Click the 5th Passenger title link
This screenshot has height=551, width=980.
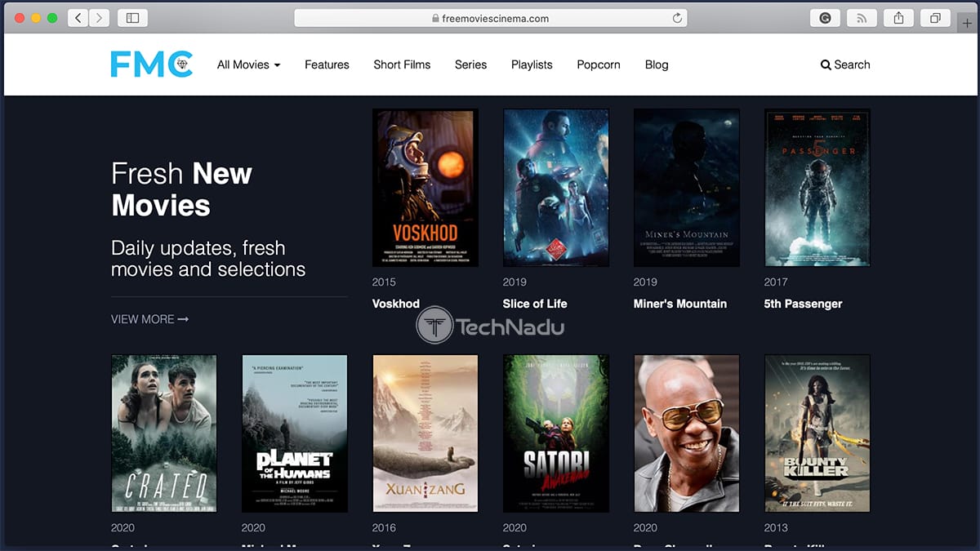pos(804,304)
